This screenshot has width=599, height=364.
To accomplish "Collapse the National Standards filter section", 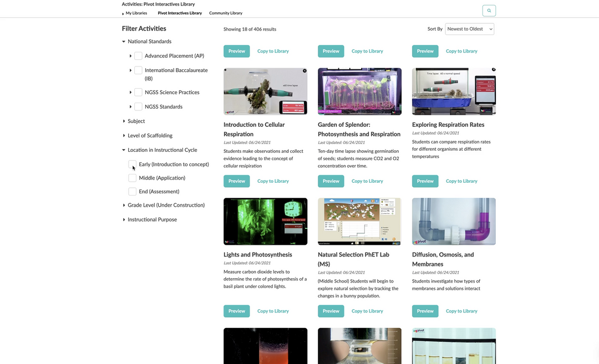I will 124,41.
